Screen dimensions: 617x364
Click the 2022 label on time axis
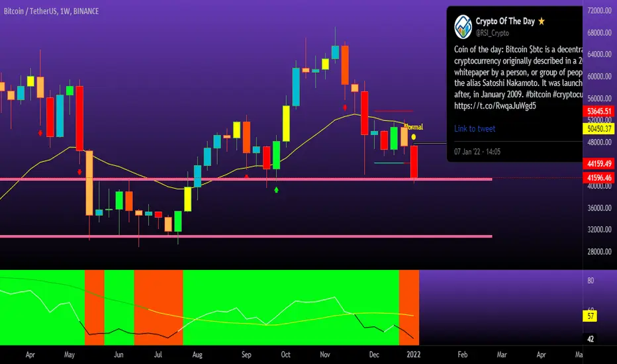[x=414, y=355]
